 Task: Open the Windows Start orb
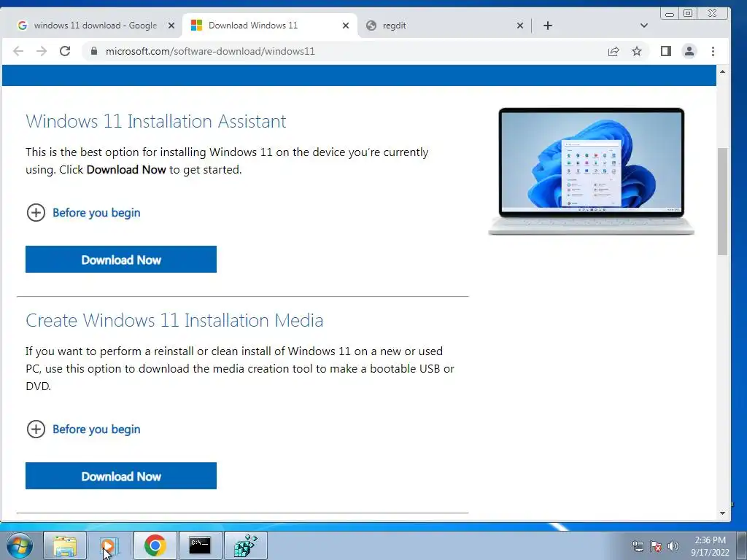pos(20,545)
